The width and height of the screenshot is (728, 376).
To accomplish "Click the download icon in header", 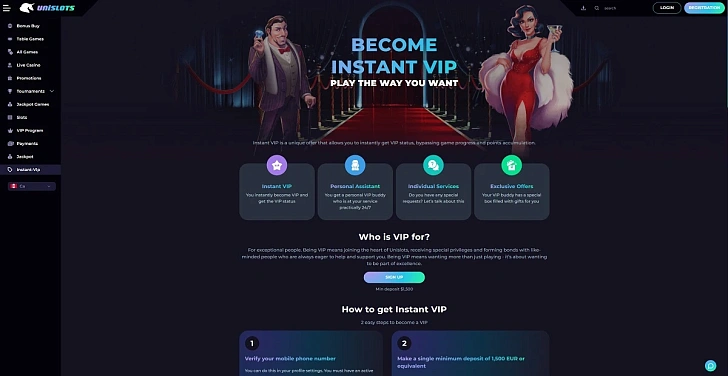I will coord(584,8).
